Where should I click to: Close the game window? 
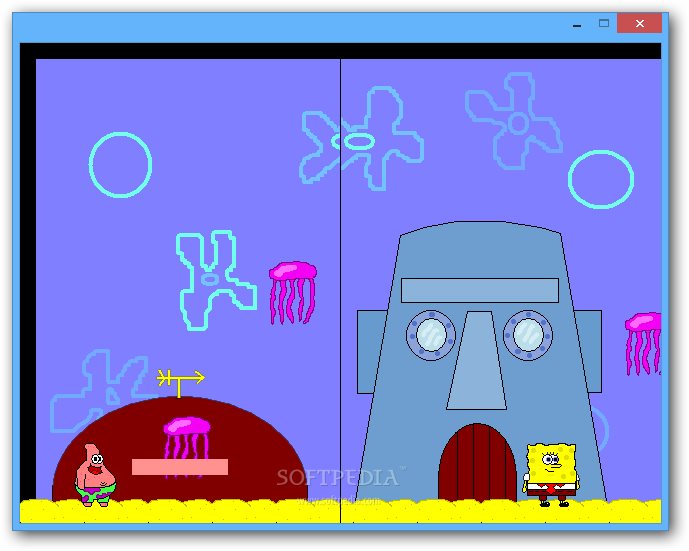pyautogui.click(x=639, y=23)
